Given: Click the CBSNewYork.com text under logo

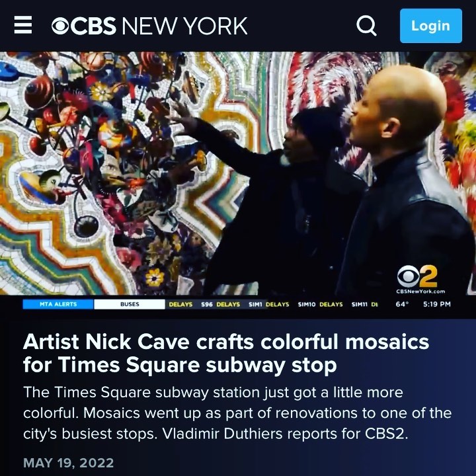Looking at the screenshot, I should [420, 292].
